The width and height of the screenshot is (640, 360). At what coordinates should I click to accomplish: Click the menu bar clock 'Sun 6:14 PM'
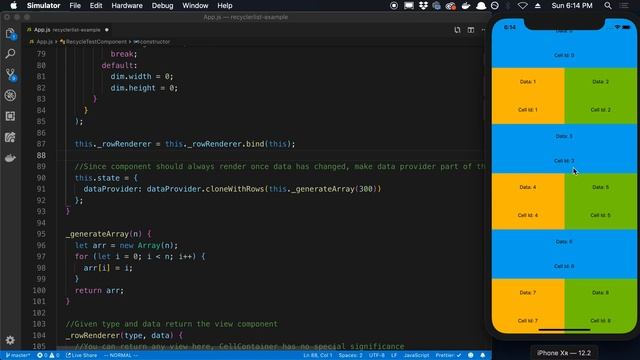coord(572,6)
